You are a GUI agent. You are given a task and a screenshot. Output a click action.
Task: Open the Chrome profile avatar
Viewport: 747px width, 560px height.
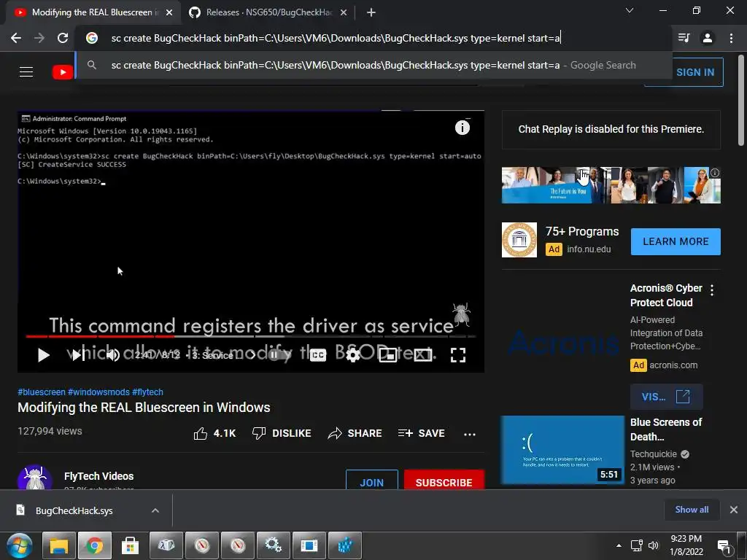point(708,38)
